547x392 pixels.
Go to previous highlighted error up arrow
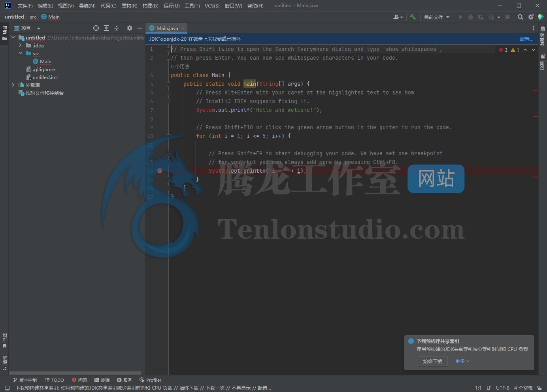[x=525, y=50]
